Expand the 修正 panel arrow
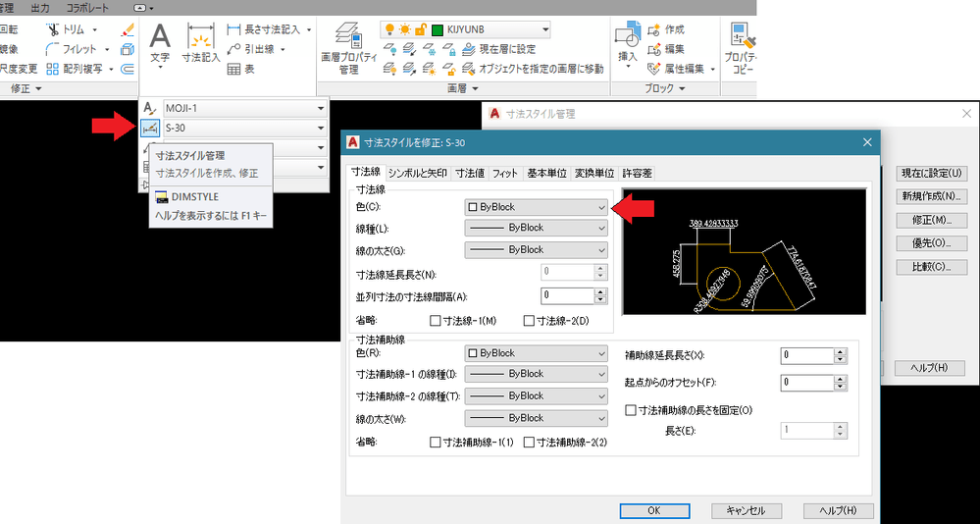 click(x=38, y=88)
